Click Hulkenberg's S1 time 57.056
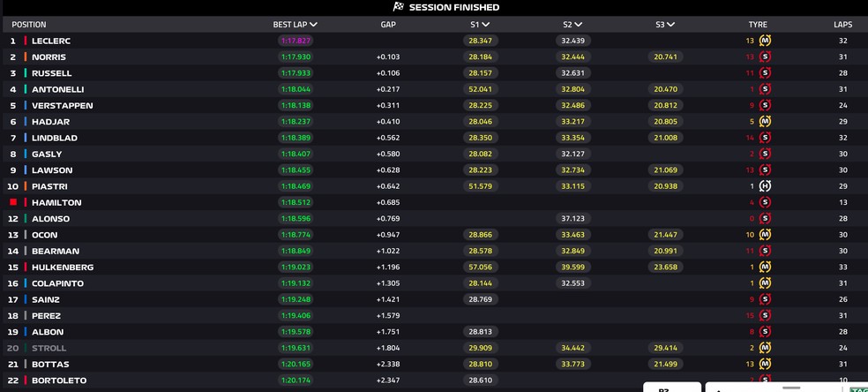Screen dimensions: 868x392 click(480, 267)
